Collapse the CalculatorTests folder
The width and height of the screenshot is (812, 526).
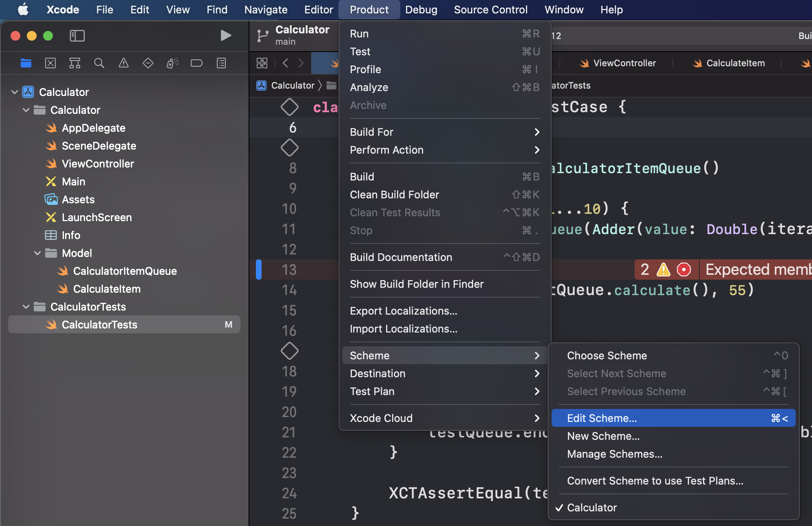[x=26, y=307]
